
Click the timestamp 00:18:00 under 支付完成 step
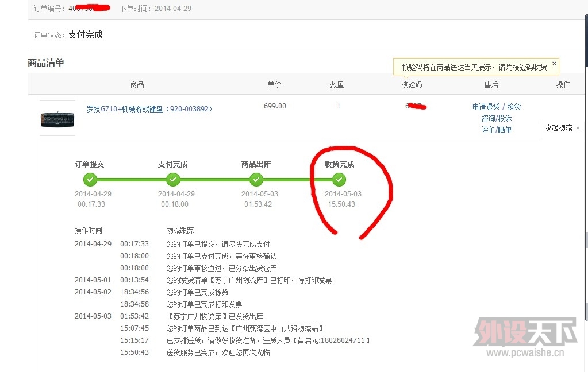click(x=175, y=204)
